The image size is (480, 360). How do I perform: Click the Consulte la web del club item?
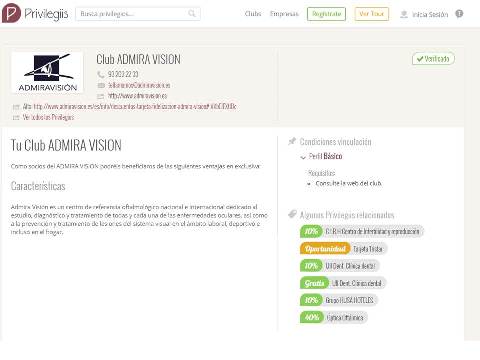coord(348,183)
